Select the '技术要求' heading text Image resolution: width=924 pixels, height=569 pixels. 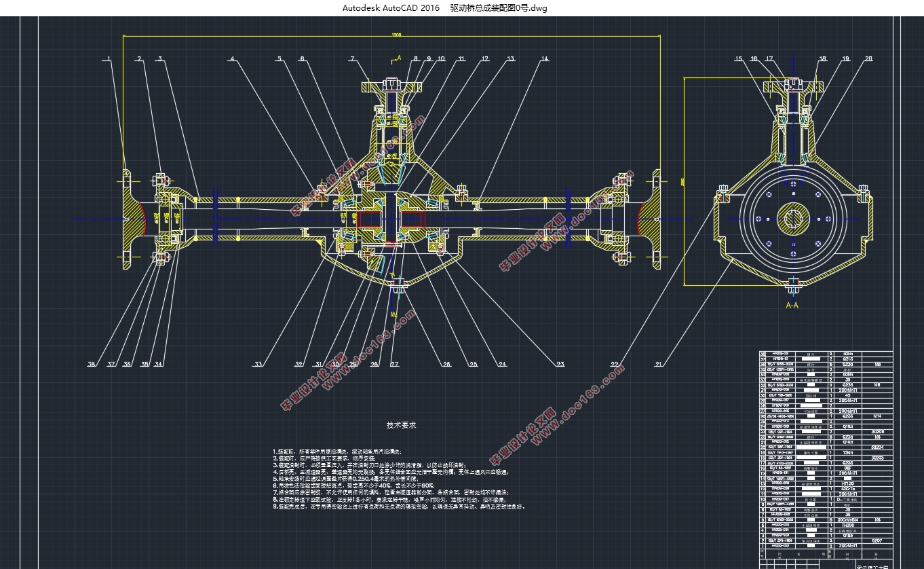point(401,425)
